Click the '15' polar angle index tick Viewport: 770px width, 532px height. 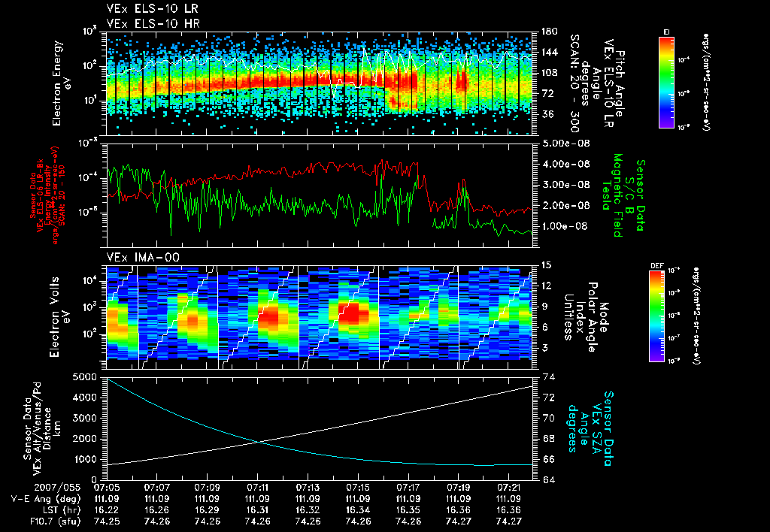coord(546,265)
